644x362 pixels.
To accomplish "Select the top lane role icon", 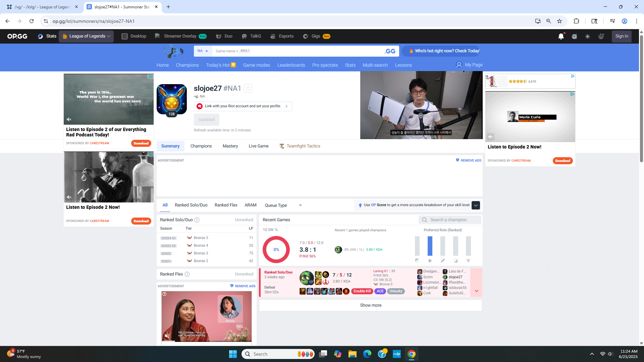I will (x=417, y=260).
